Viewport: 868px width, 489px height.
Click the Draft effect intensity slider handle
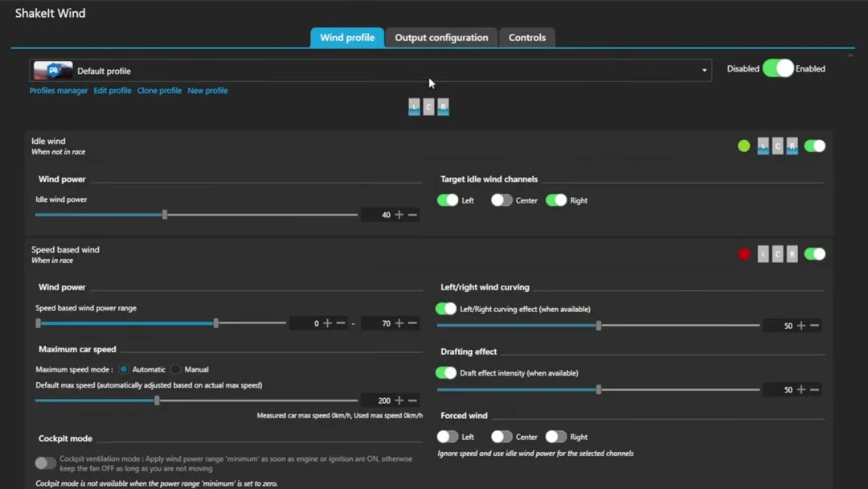tap(599, 389)
